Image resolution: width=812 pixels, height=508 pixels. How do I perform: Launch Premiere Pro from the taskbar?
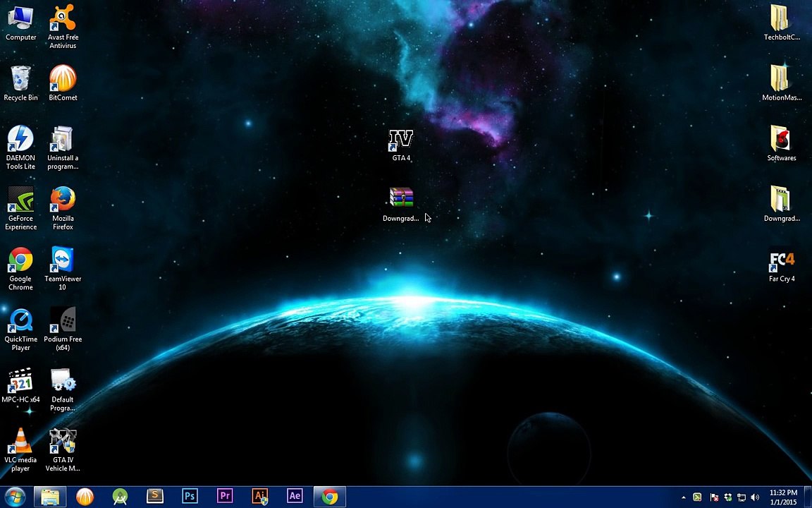pyautogui.click(x=225, y=497)
